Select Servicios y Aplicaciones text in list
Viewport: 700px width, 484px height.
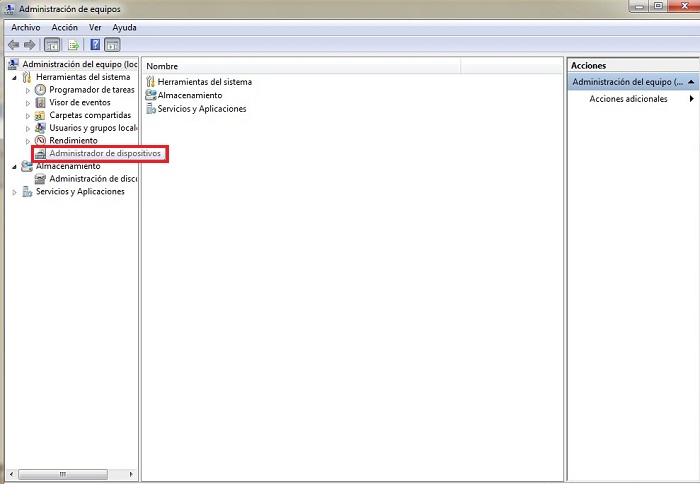tap(202, 108)
